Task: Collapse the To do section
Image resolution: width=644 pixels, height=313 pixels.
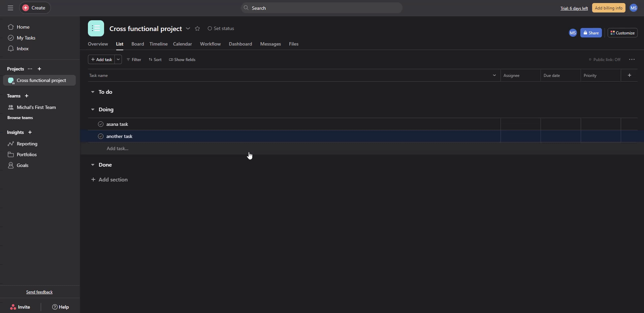Action: click(x=93, y=92)
